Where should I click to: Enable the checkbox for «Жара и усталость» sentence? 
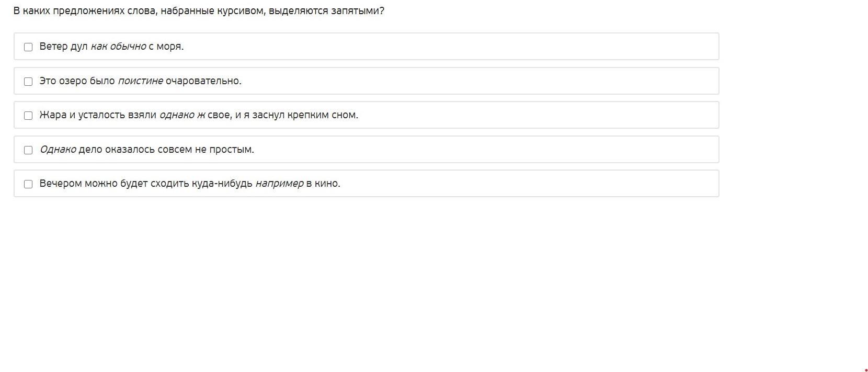(x=28, y=116)
